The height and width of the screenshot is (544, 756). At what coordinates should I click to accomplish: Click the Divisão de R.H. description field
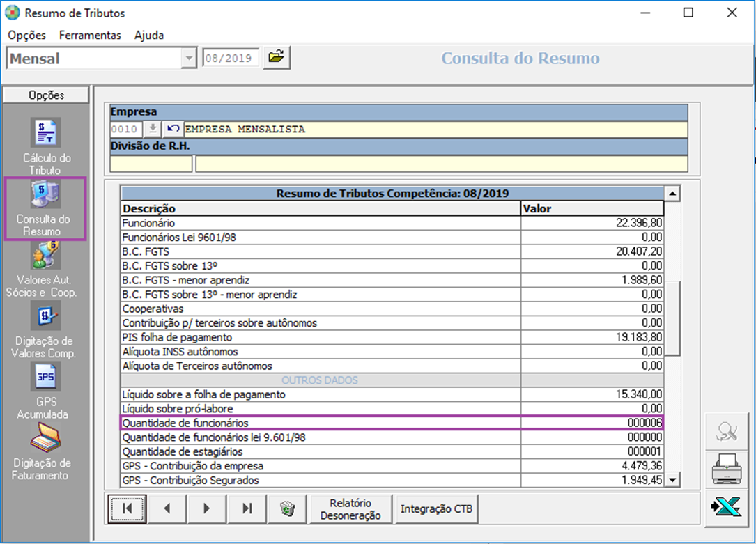coord(441,164)
